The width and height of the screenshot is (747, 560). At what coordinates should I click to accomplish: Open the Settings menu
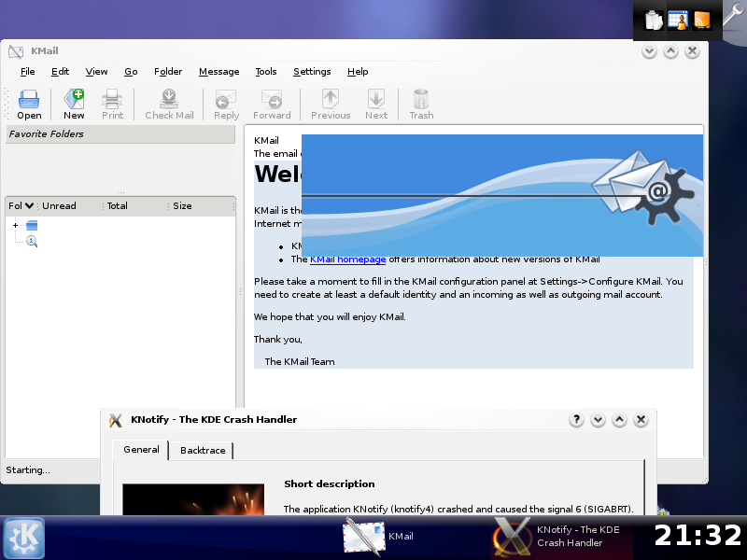[312, 72]
